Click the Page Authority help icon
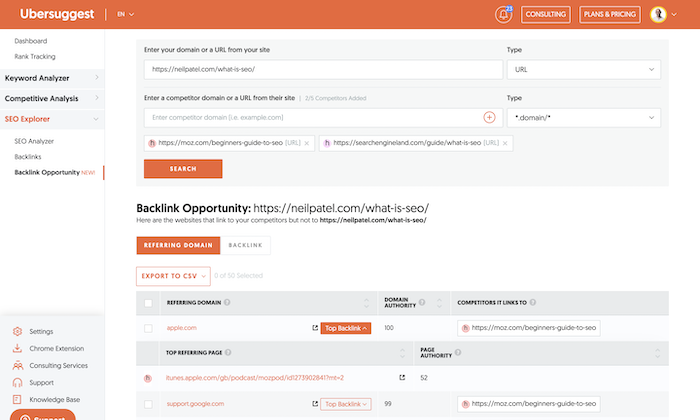The height and width of the screenshot is (420, 700). coord(458,352)
